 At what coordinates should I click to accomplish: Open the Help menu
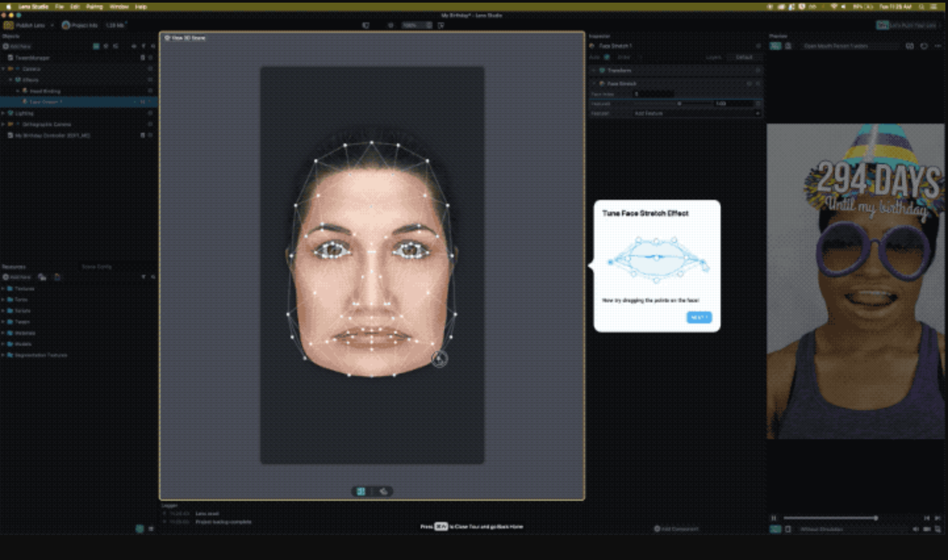pos(141,7)
